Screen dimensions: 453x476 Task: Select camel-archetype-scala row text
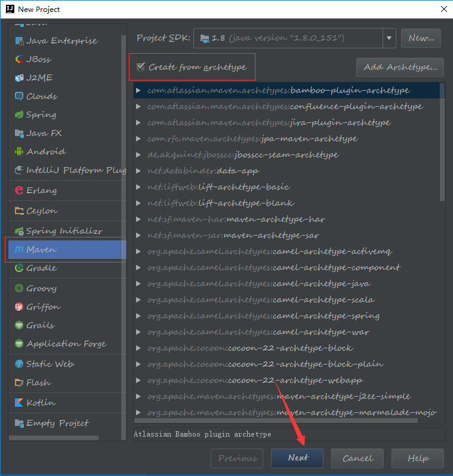click(261, 299)
